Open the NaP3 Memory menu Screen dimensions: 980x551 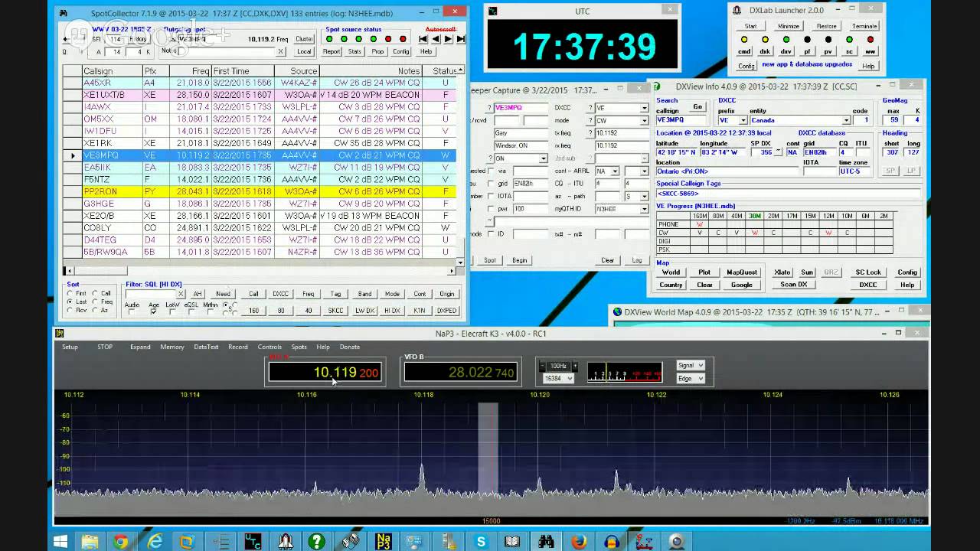coord(172,347)
